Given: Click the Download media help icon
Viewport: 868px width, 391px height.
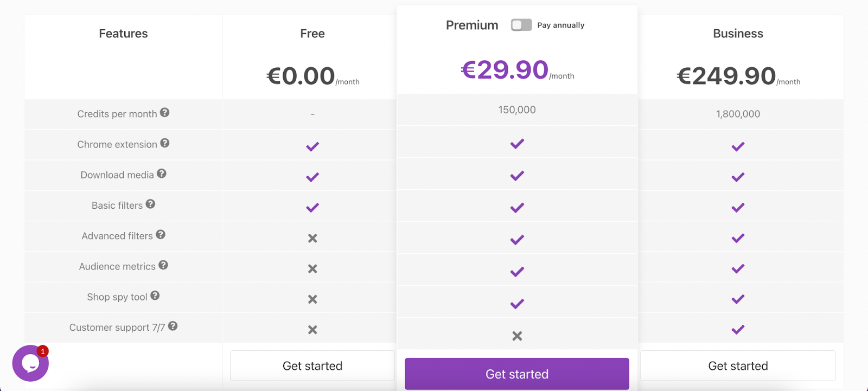Looking at the screenshot, I should point(162,174).
